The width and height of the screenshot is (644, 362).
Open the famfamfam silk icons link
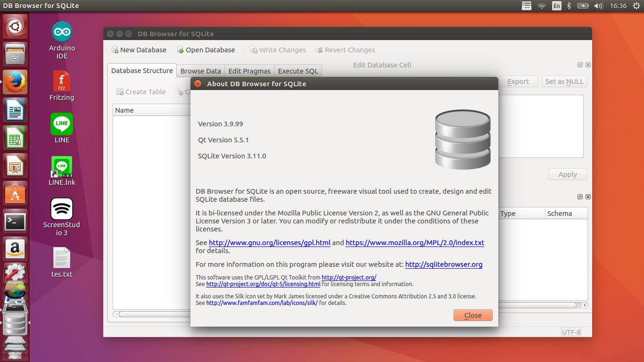262,303
